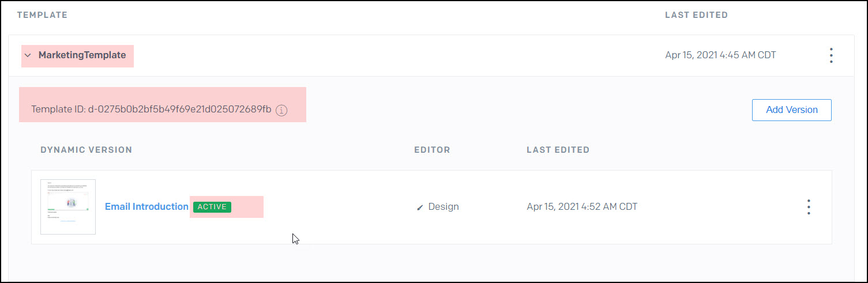Click the 4:52 AM CDT version date
This screenshot has height=283, width=868.
[582, 207]
